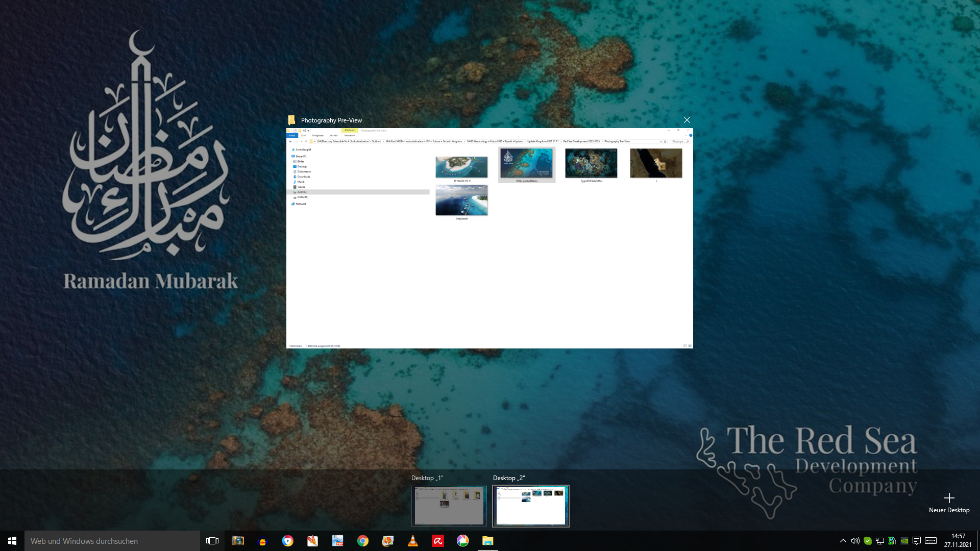Click 'Neuer Desktop' to add a desktop
Viewport: 980px width, 551px height.
949,503
